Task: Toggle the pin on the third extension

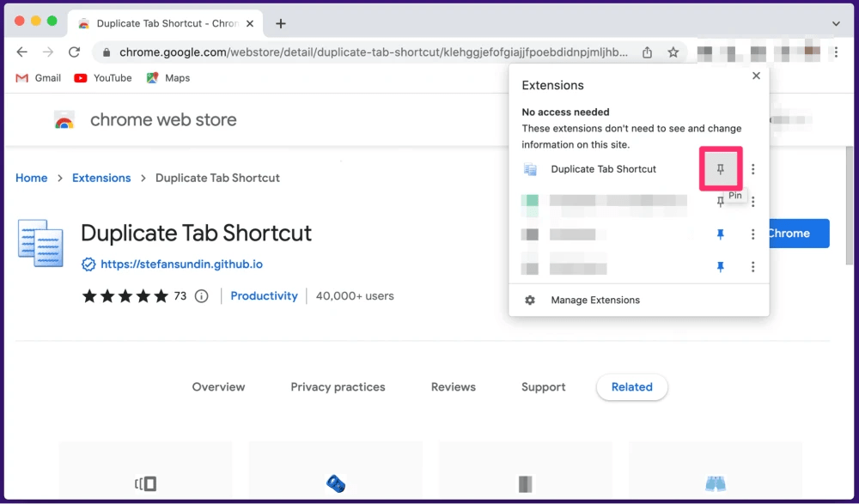Action: (720, 234)
